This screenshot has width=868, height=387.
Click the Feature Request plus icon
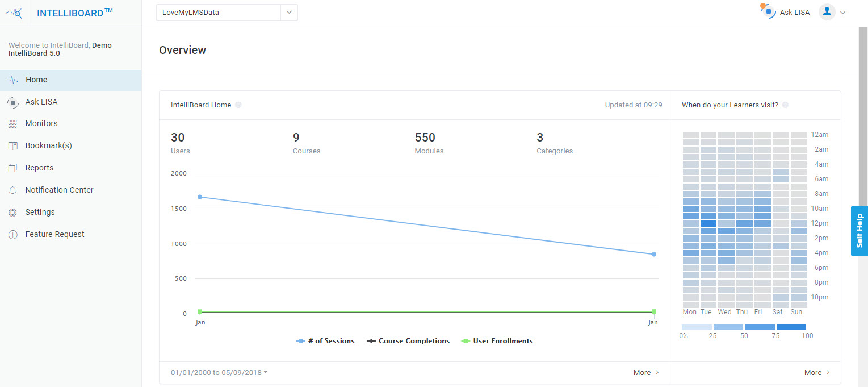(13, 235)
